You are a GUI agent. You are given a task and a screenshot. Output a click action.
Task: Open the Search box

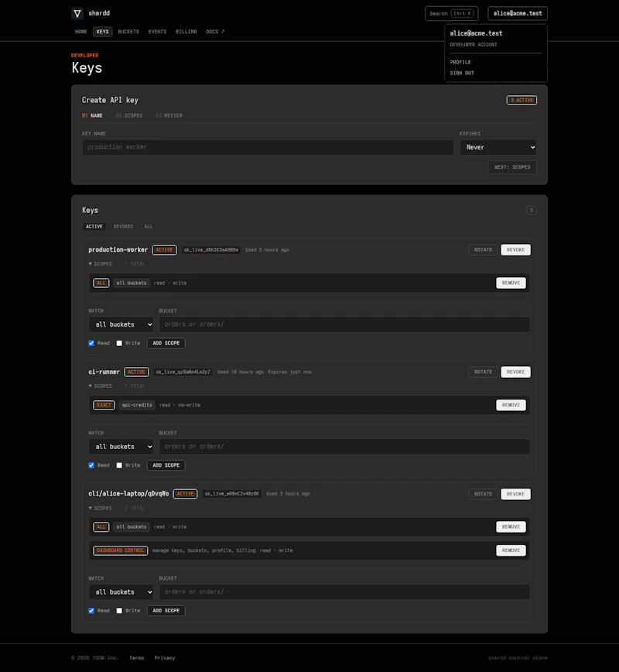[x=452, y=13]
